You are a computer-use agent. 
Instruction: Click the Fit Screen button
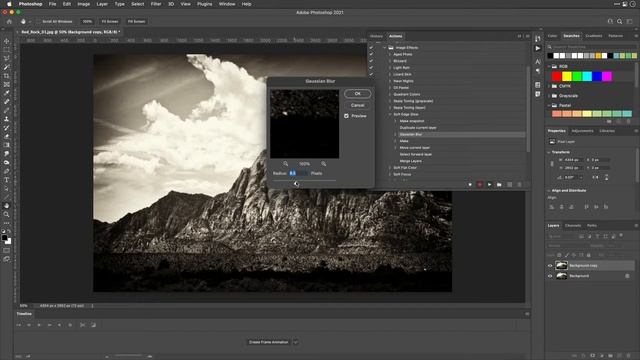pyautogui.click(x=110, y=21)
